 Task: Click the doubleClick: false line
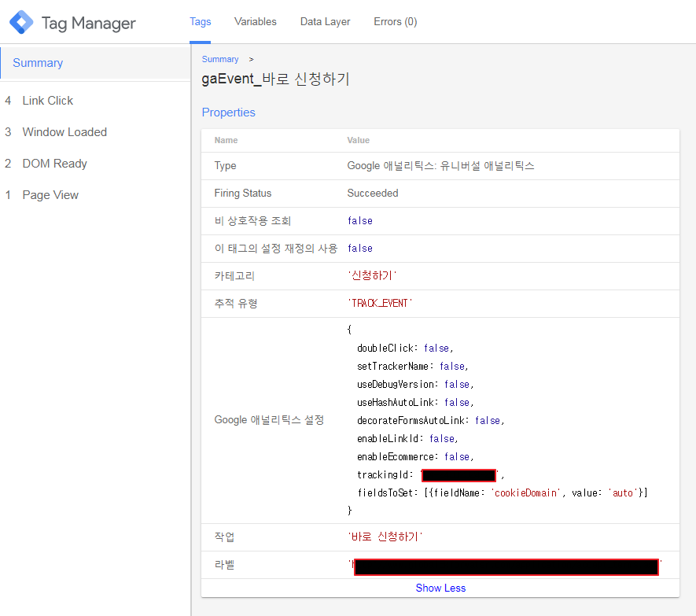[405, 349]
